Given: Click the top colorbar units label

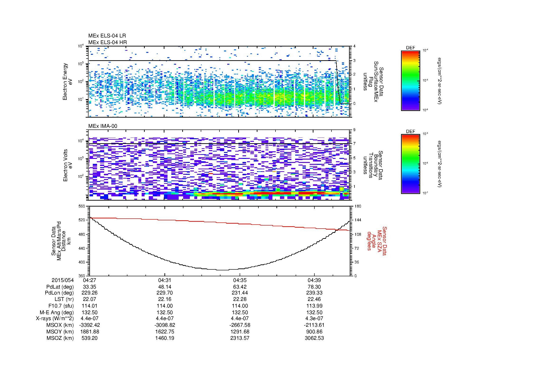Looking at the screenshot, I should pyautogui.click(x=439, y=81).
